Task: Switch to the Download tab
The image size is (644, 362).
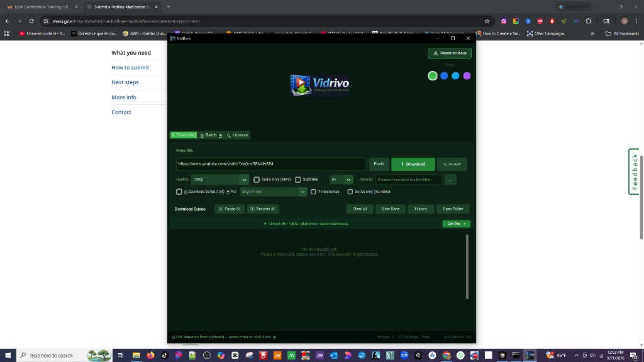Action: click(x=184, y=135)
